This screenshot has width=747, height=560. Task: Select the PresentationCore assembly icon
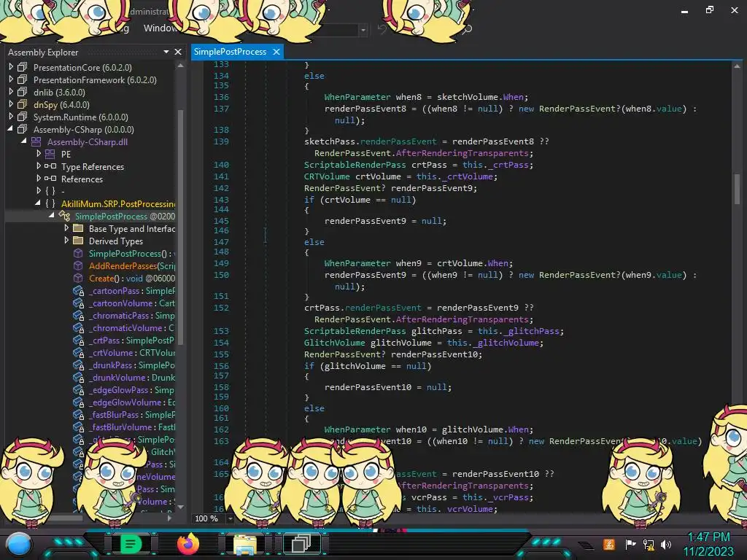[23, 67]
